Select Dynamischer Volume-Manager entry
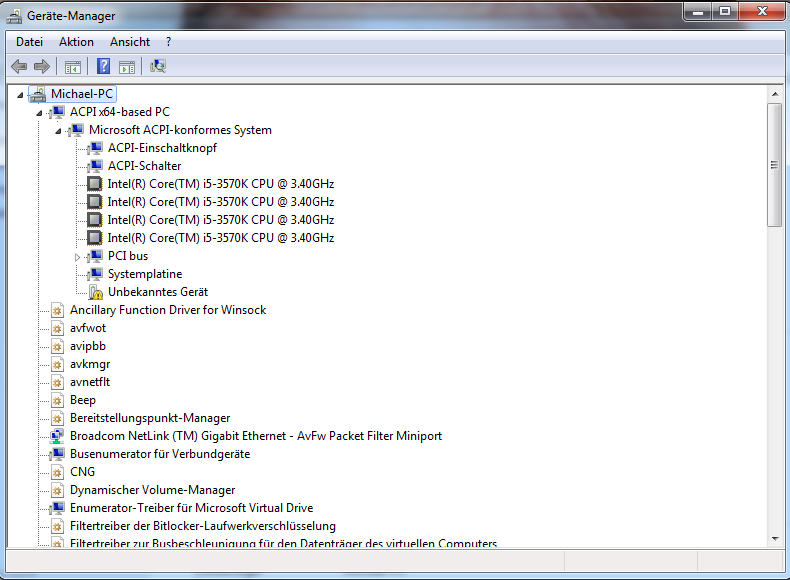 (x=153, y=490)
